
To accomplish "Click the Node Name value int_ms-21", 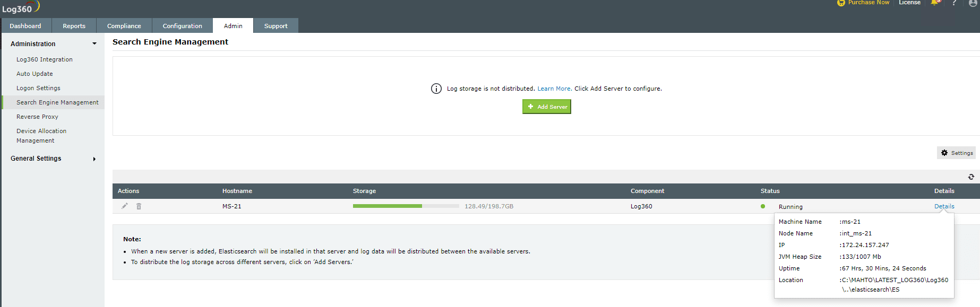I will pos(856,233).
